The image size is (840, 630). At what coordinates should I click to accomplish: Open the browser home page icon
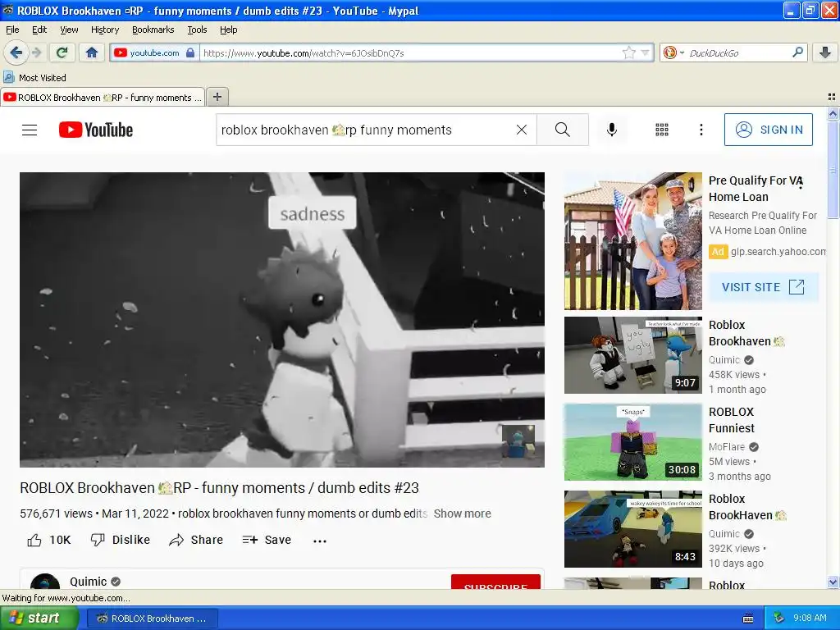[92, 52]
